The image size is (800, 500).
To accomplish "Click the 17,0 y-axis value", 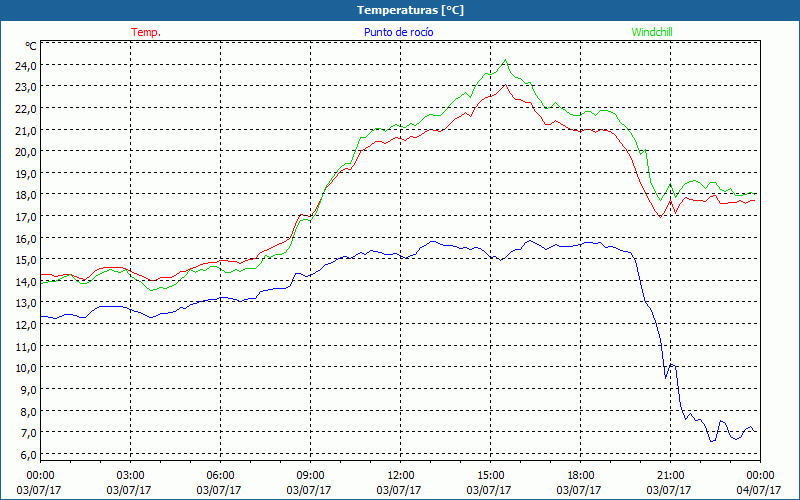I will [x=27, y=217].
